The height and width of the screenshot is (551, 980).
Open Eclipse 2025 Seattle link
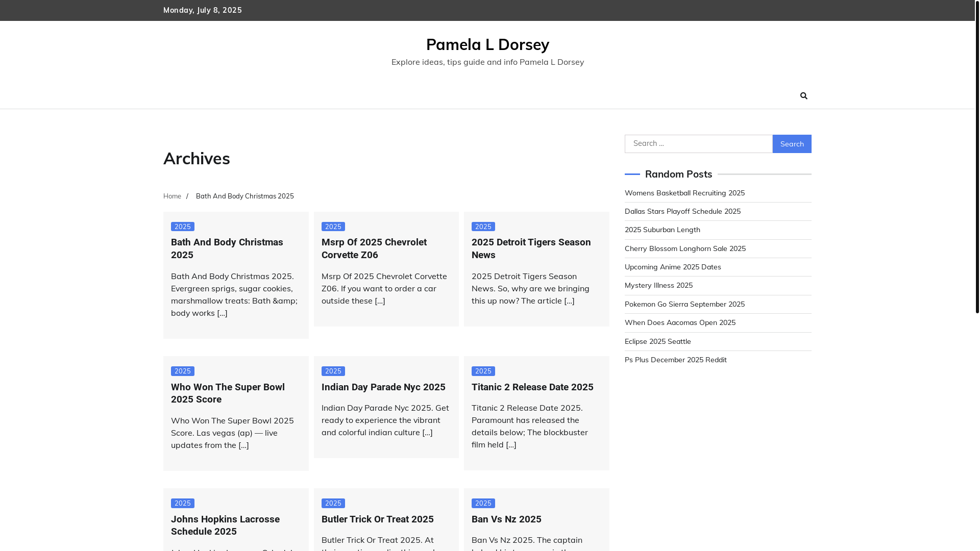coord(658,341)
